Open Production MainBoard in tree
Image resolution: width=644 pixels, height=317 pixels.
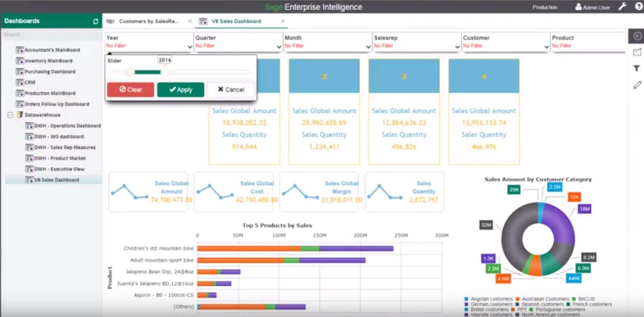click(50, 93)
